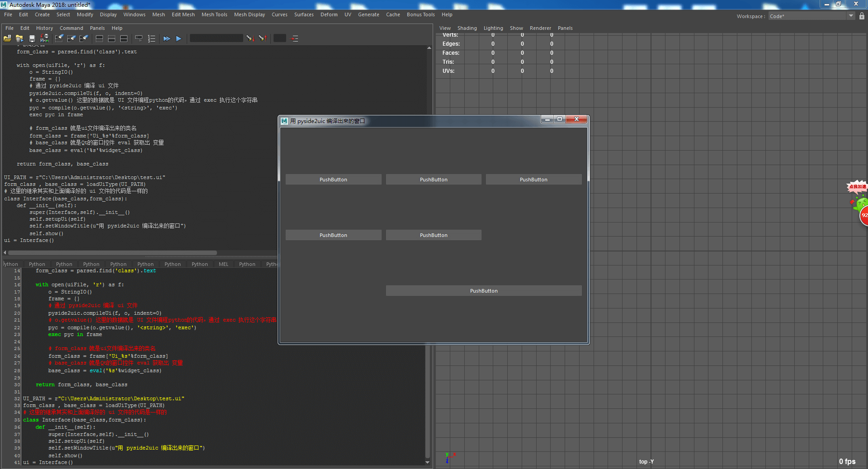Click the wide PushButton spanning two columns

(x=484, y=291)
